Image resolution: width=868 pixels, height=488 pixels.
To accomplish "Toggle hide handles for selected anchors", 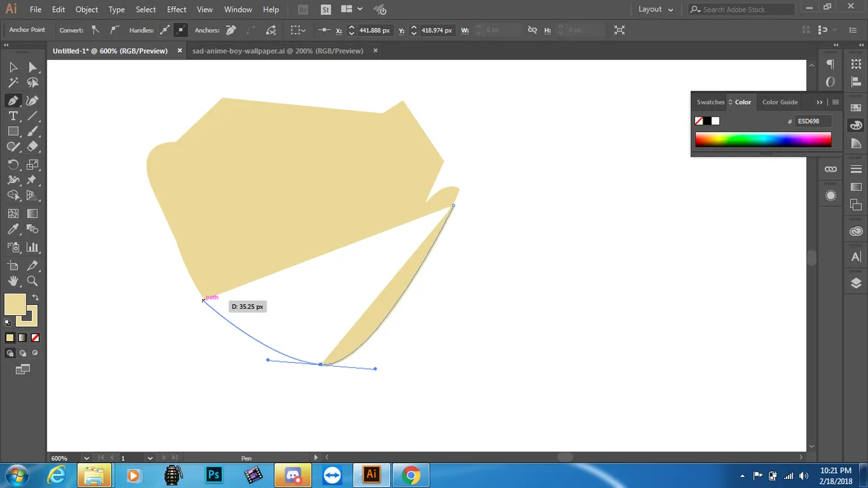I will (180, 30).
